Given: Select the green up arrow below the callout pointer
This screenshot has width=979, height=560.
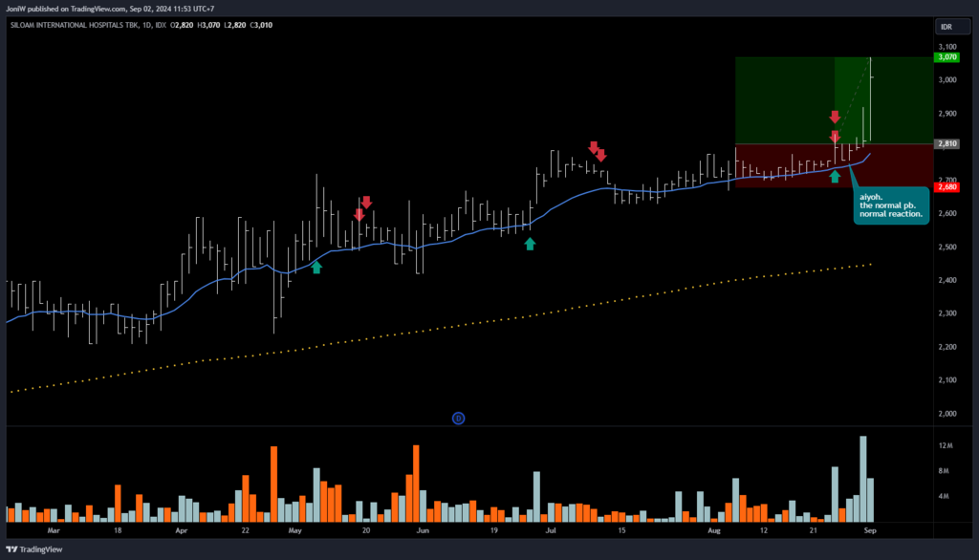Looking at the screenshot, I should click(835, 176).
